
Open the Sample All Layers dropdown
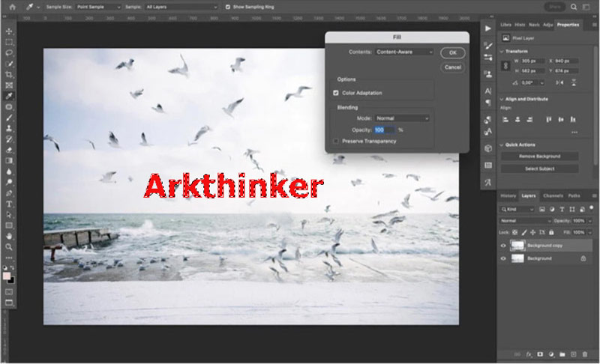(181, 7)
